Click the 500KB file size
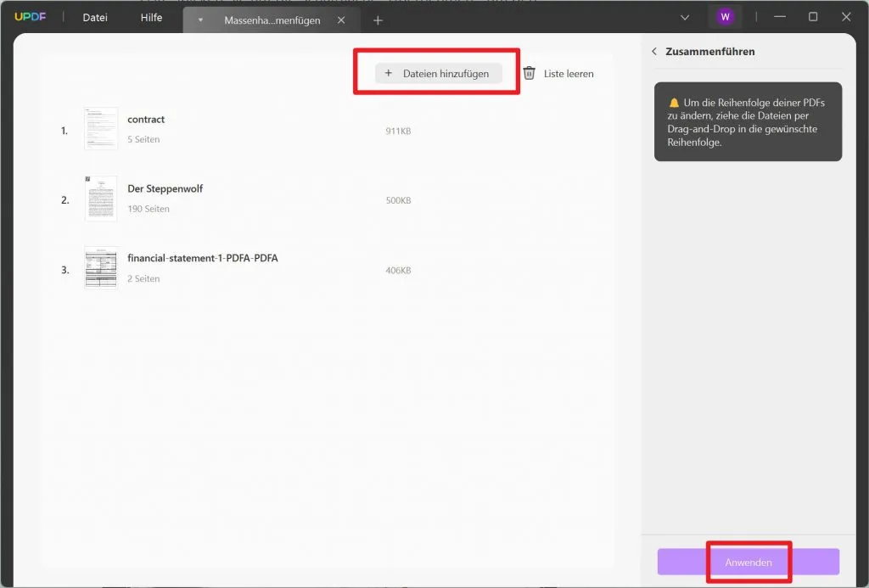 point(399,200)
